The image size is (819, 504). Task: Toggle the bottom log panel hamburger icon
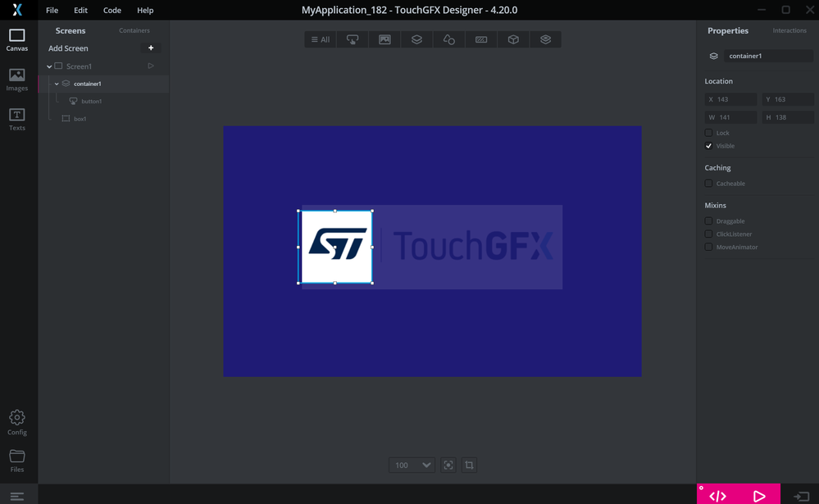pos(16,496)
